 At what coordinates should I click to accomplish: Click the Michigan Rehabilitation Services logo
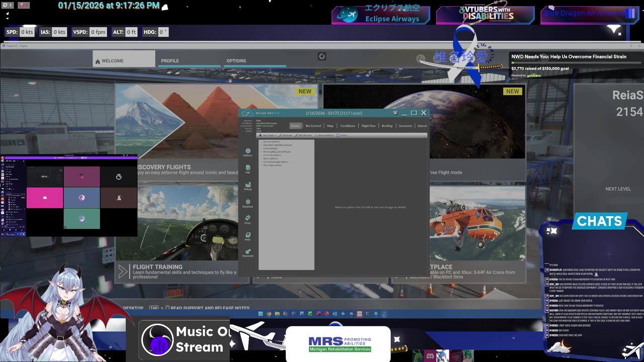pos(339,344)
